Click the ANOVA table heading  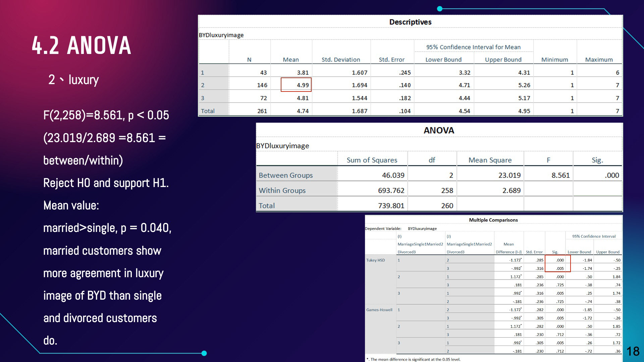tap(439, 130)
